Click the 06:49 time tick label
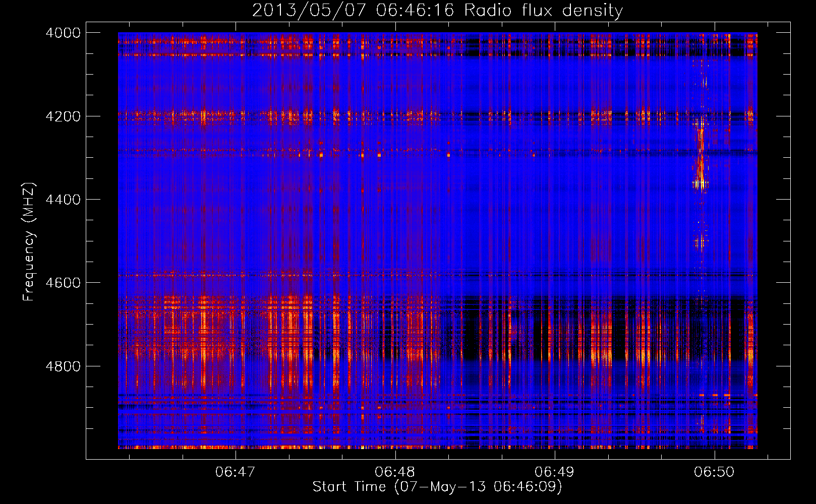 pyautogui.click(x=555, y=472)
